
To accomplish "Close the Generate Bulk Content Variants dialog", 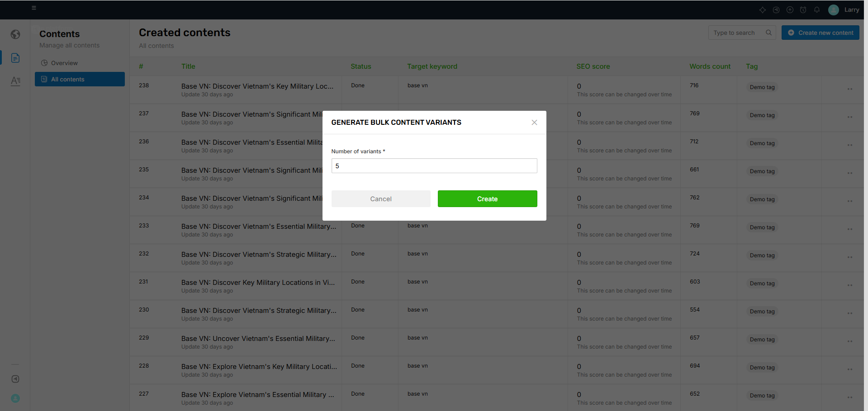I will 534,123.
